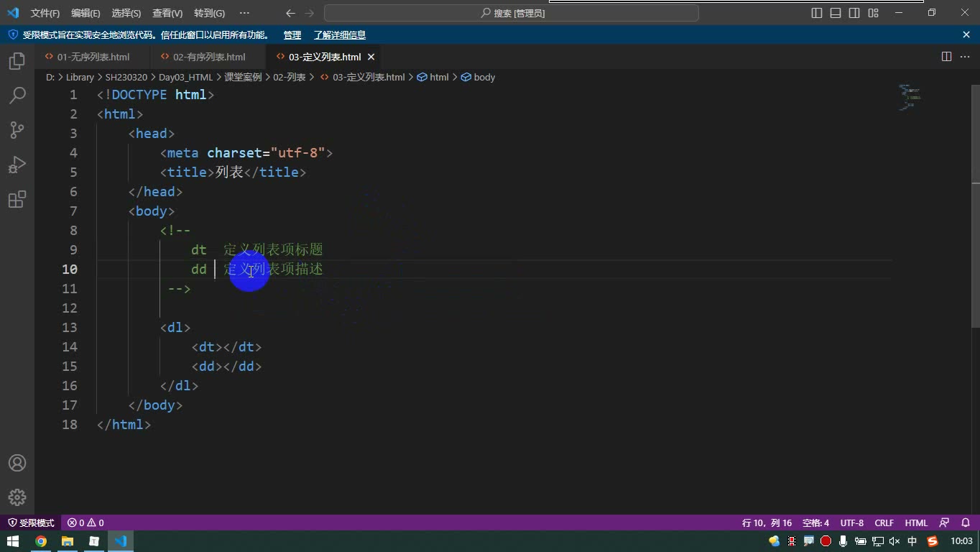The height and width of the screenshot is (552, 980).
Task: Open the Manage gear menu
Action: coord(17,497)
